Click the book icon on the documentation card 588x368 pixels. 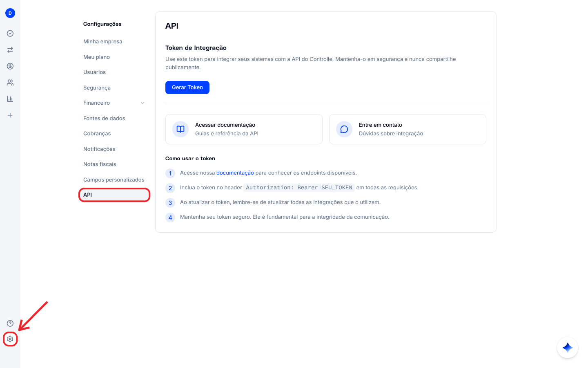tap(180, 129)
